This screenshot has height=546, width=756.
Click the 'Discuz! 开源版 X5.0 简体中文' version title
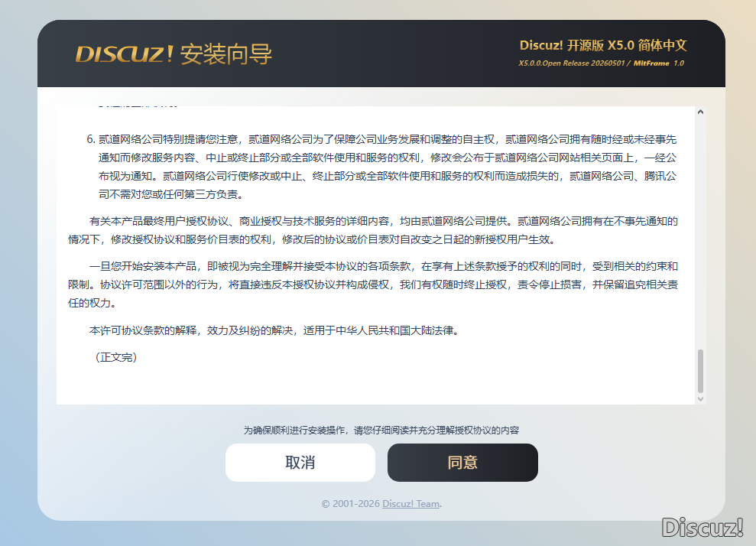tap(603, 45)
